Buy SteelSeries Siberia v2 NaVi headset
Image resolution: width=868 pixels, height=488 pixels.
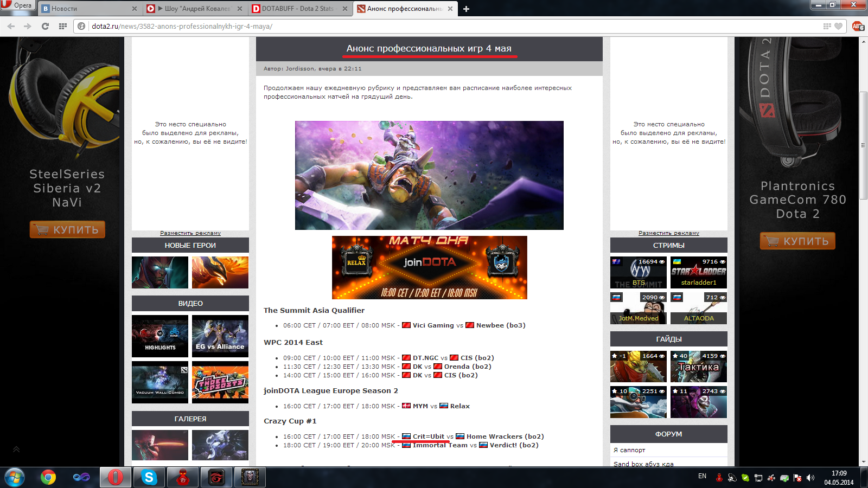click(67, 229)
